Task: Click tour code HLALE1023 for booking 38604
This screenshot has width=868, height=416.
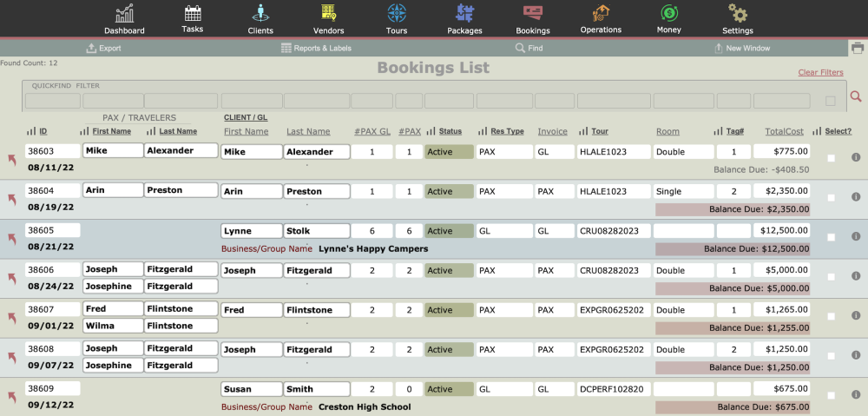Action: pos(614,191)
